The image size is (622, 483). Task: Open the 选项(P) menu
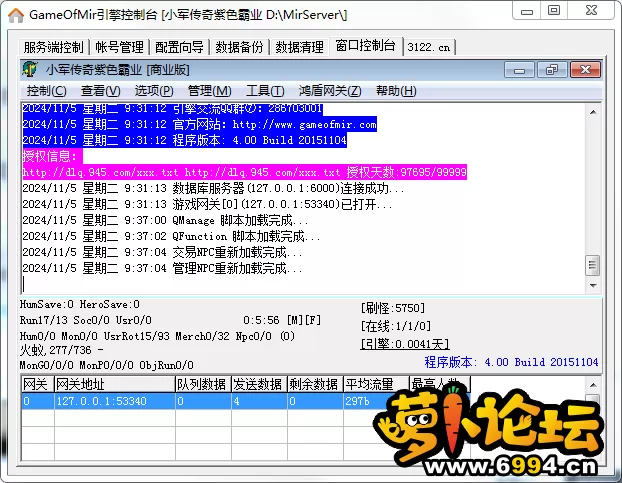click(154, 91)
